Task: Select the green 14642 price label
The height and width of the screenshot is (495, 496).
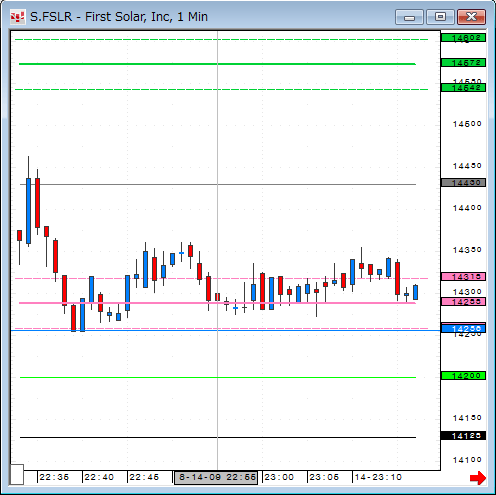Action: pos(463,88)
